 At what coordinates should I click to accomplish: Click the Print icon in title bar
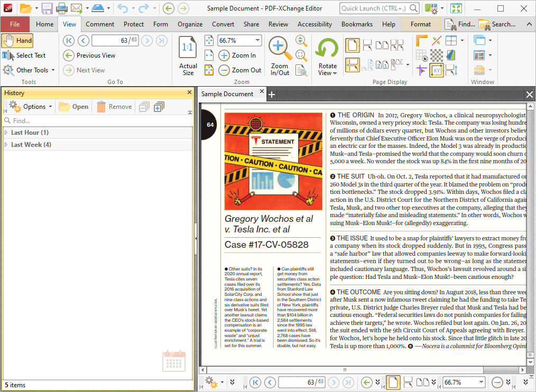pyautogui.click(x=62, y=8)
